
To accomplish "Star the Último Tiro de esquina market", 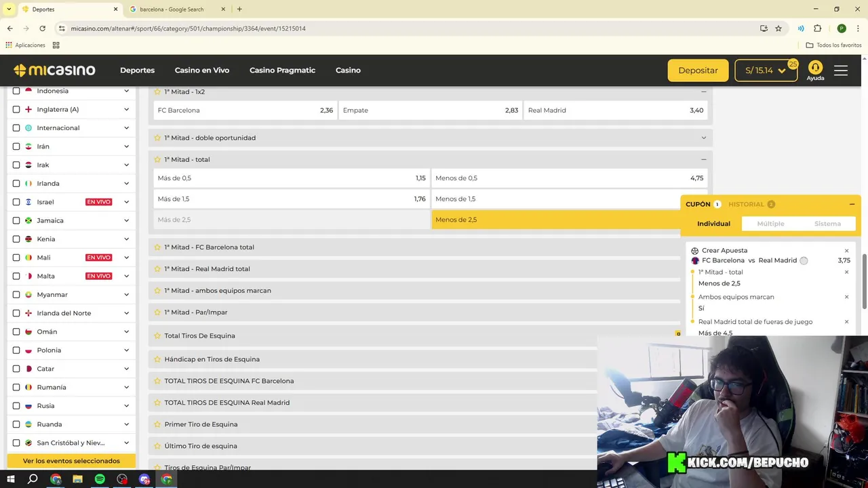I will click(157, 446).
